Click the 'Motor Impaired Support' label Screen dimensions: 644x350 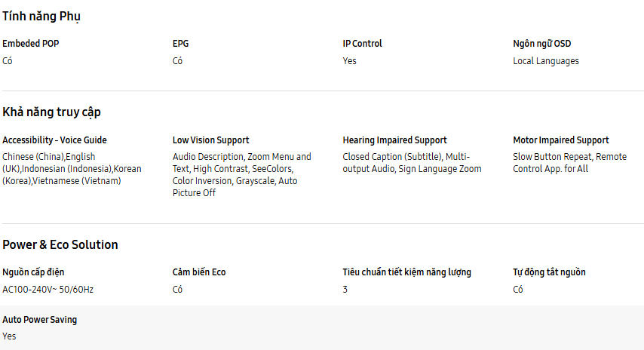coord(561,140)
